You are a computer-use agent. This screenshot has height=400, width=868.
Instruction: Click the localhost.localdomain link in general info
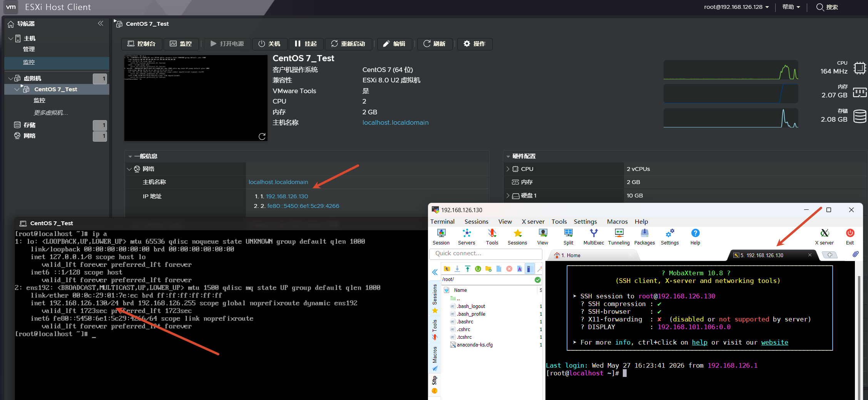pos(278,182)
